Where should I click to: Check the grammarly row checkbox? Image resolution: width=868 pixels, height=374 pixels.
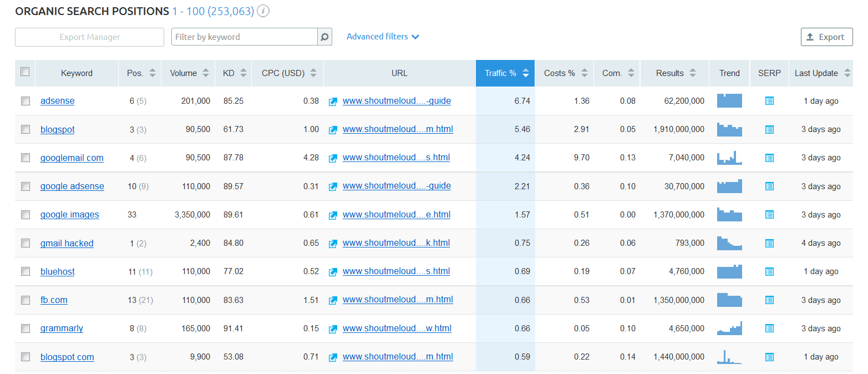point(26,328)
